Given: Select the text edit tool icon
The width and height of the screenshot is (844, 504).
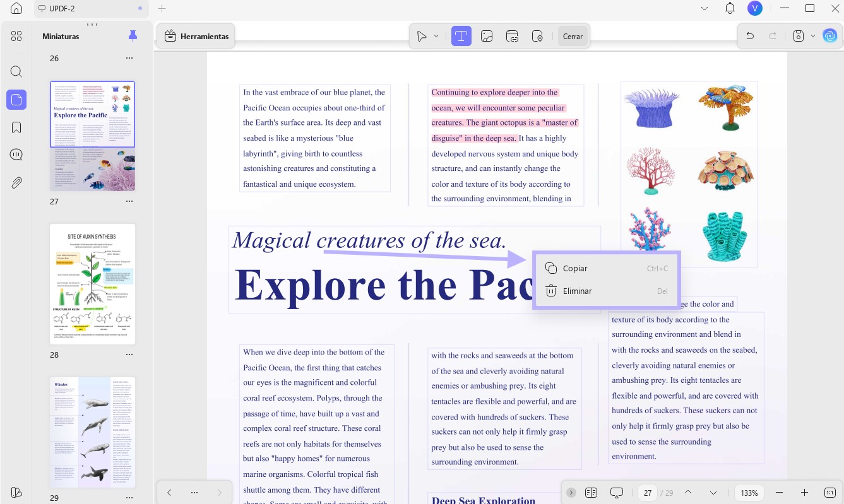Looking at the screenshot, I should (461, 36).
